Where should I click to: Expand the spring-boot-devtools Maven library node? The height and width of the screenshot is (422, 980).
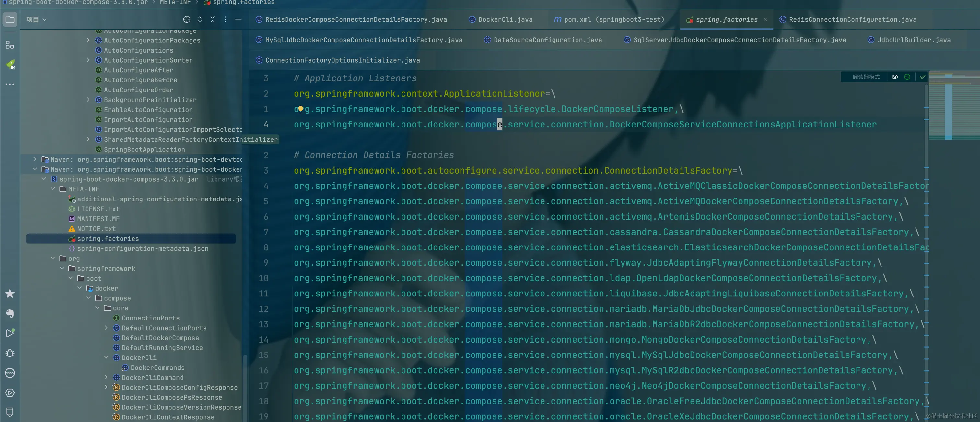point(35,159)
